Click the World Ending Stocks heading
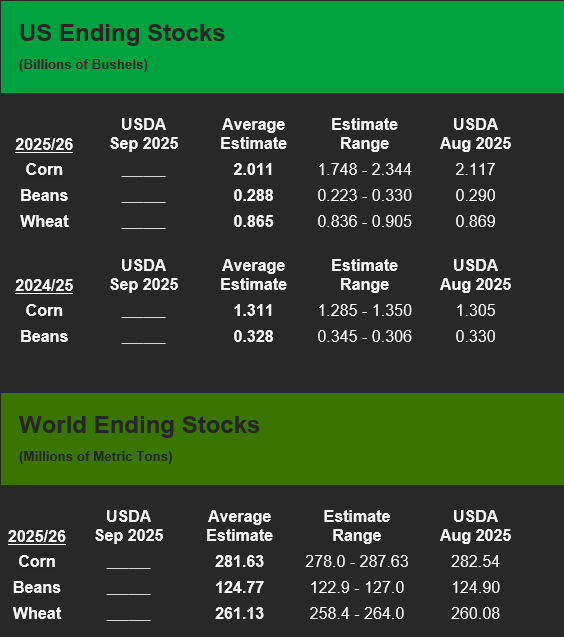Image resolution: width=564 pixels, height=637 pixels. pos(139,425)
